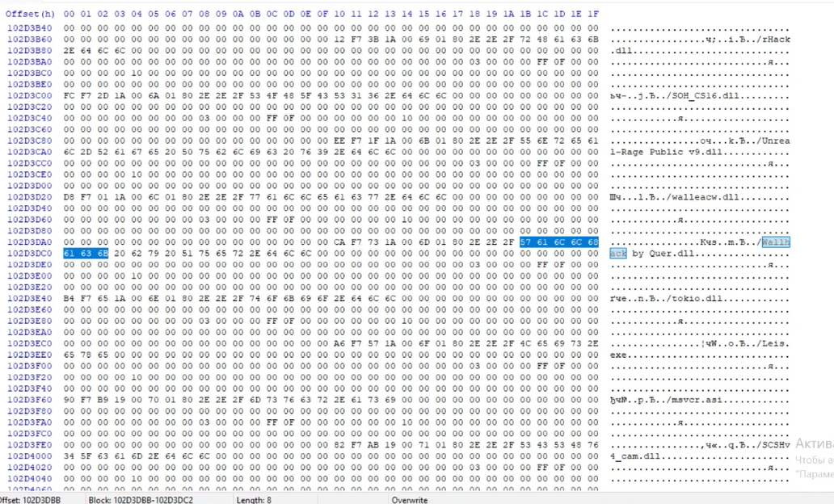Click the 102D3F60 row offset label
The image size is (834, 504).
pos(29,400)
